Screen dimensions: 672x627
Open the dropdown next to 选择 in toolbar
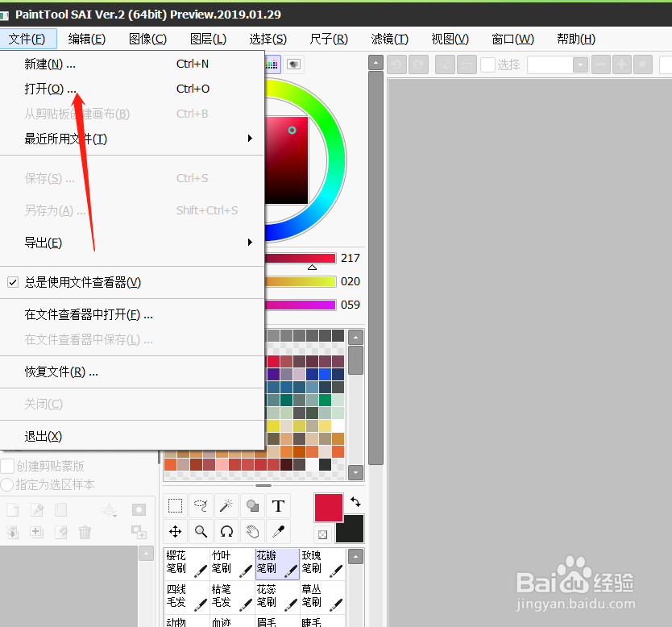pos(580,64)
